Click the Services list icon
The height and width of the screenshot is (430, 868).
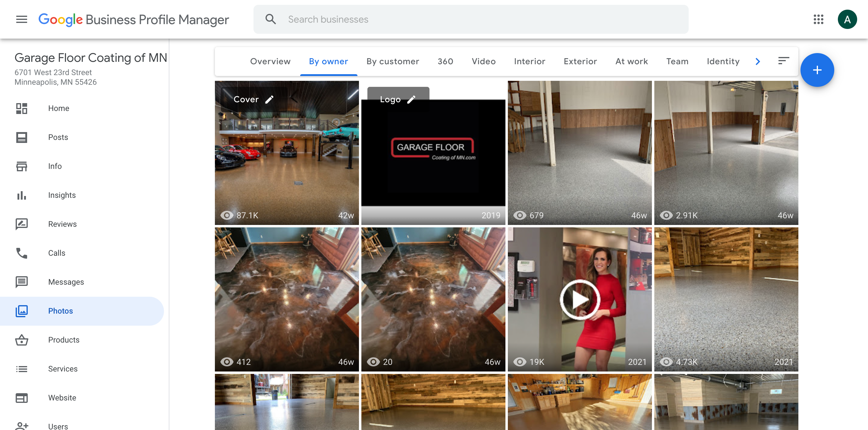pos(22,369)
